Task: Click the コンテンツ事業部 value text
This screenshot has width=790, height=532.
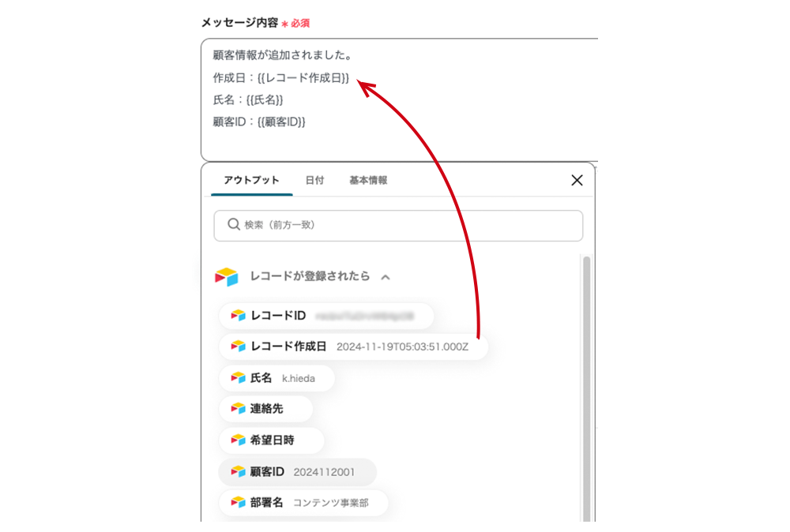Action: click(330, 503)
